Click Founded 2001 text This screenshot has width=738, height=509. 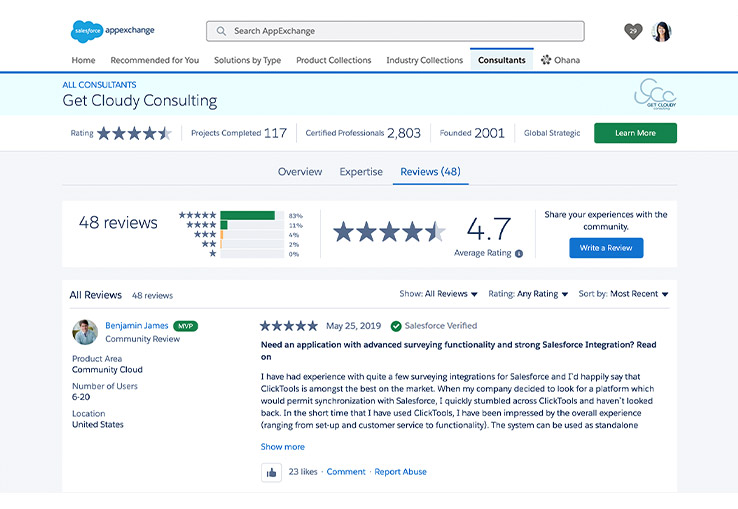pyautogui.click(x=472, y=133)
